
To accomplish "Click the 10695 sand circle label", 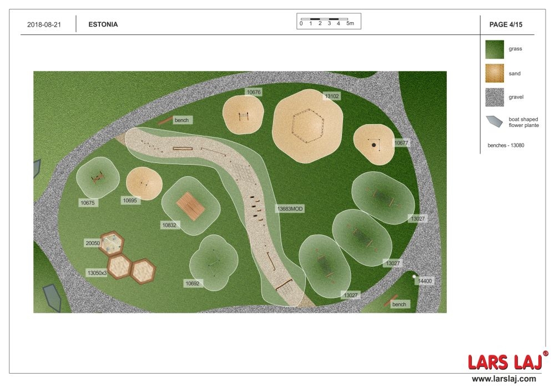I will tap(130, 200).
